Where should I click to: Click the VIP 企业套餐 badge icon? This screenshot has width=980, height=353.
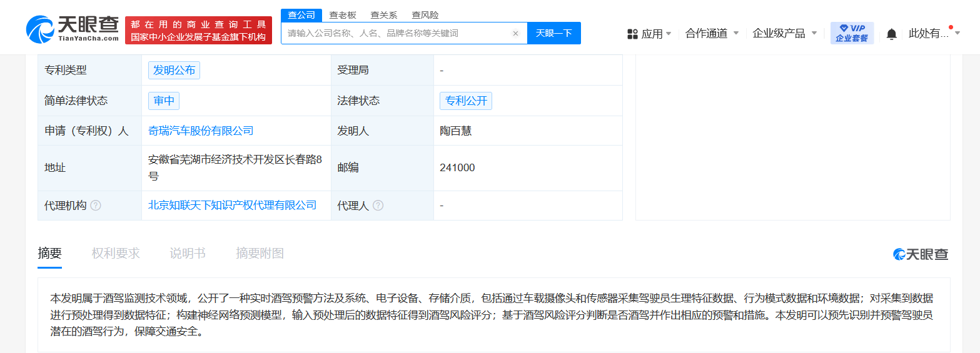click(x=852, y=33)
